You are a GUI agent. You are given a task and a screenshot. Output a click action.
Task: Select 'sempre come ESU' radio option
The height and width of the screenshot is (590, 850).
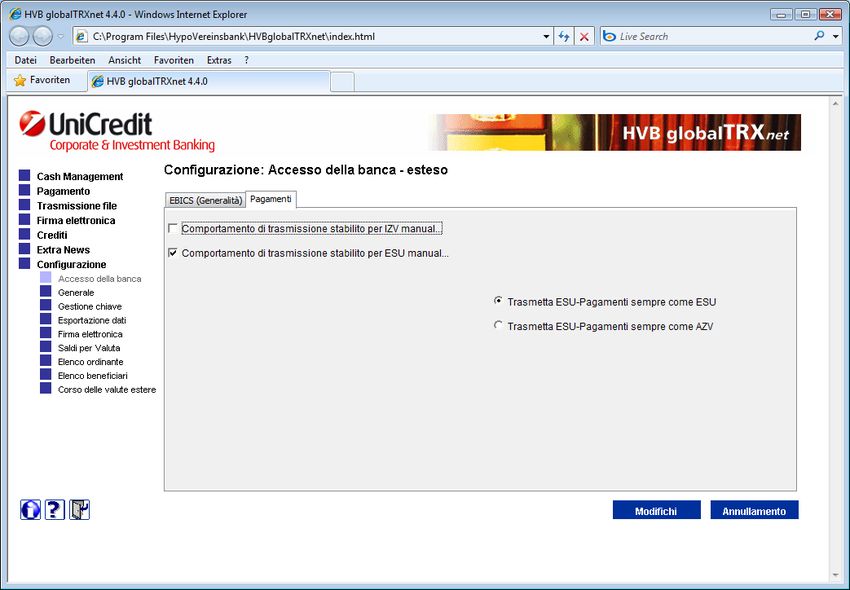[x=498, y=301]
